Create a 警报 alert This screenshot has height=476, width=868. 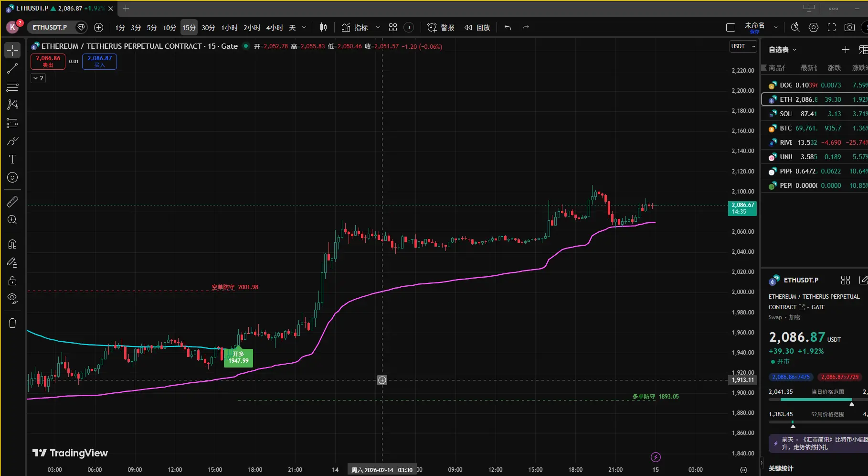pos(441,27)
